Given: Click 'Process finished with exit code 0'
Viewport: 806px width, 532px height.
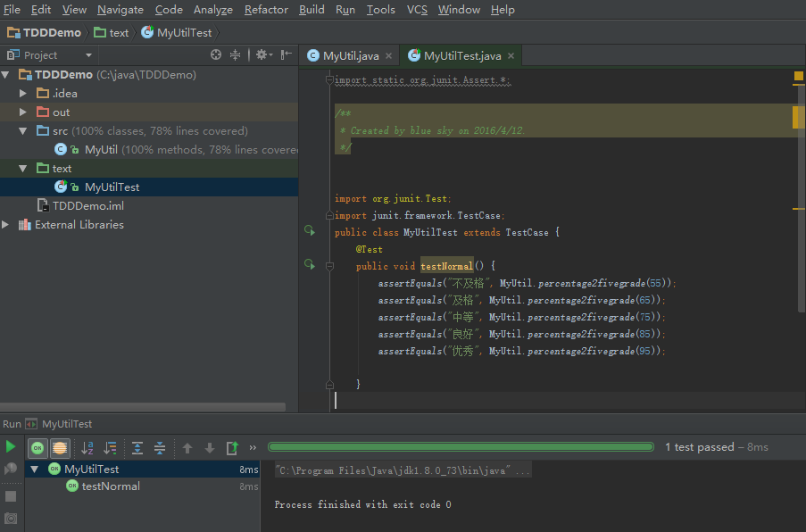Looking at the screenshot, I should click(x=362, y=504).
